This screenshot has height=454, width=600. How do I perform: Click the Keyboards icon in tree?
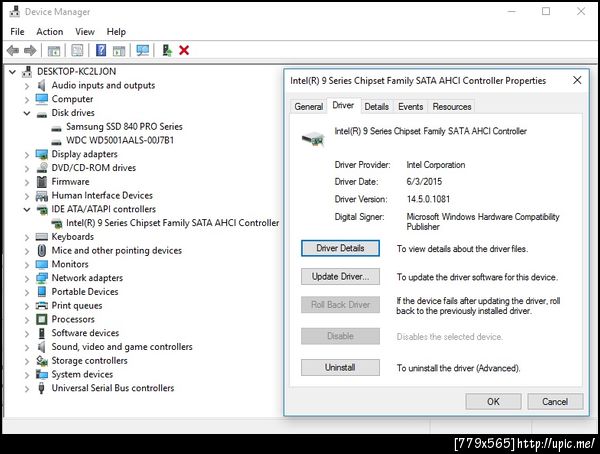coord(41,237)
